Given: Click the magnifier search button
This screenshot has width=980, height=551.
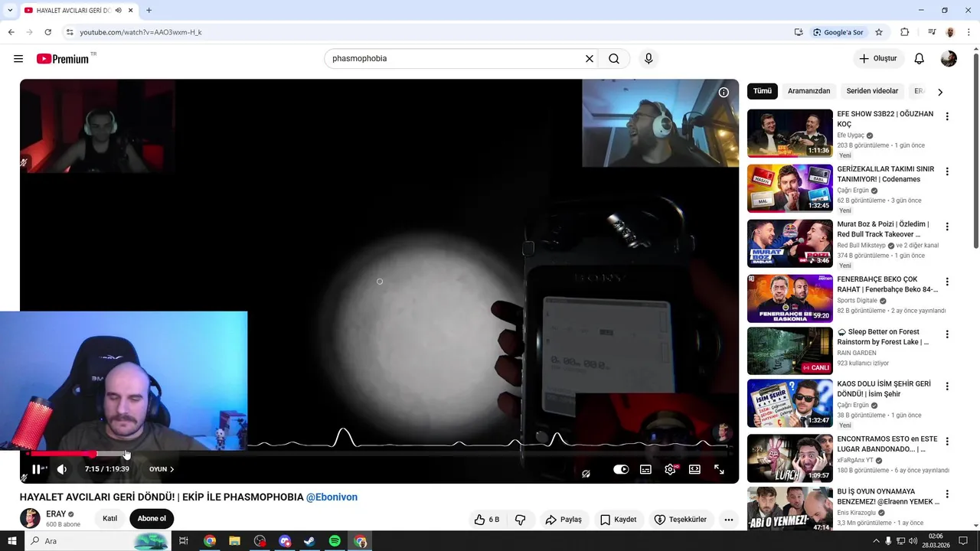Looking at the screenshot, I should tap(614, 59).
